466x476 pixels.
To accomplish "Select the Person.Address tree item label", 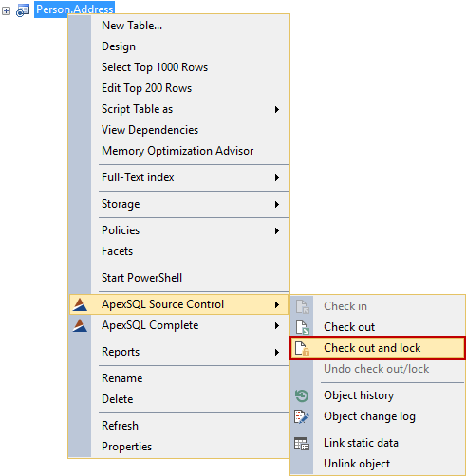I will pyautogui.click(x=74, y=9).
